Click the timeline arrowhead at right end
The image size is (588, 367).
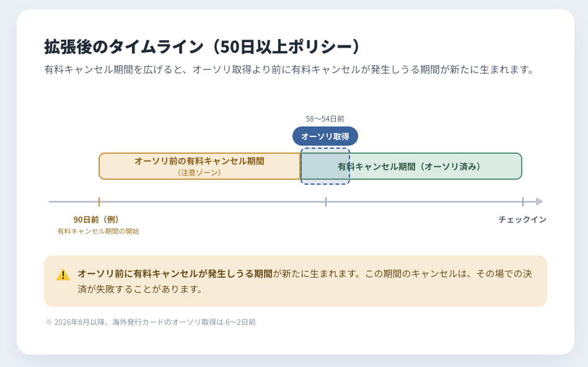[x=539, y=201]
